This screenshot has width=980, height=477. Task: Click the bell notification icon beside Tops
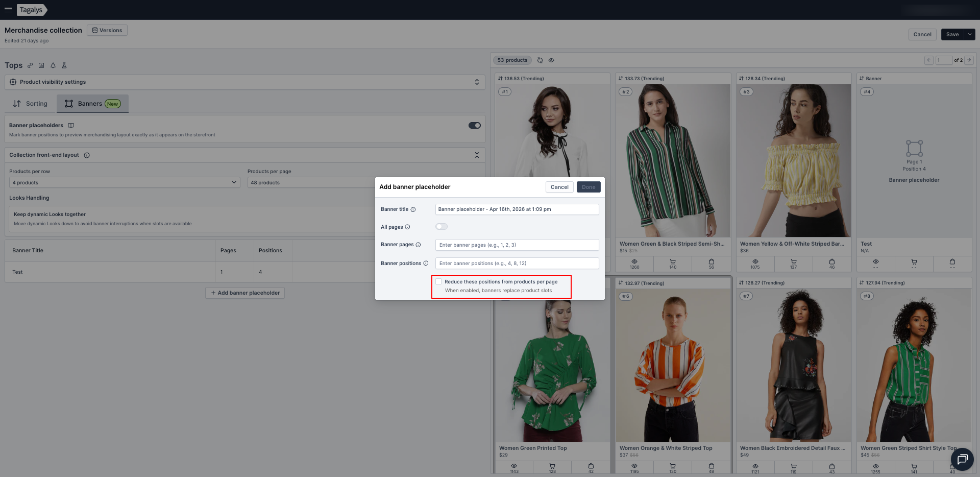(x=53, y=65)
